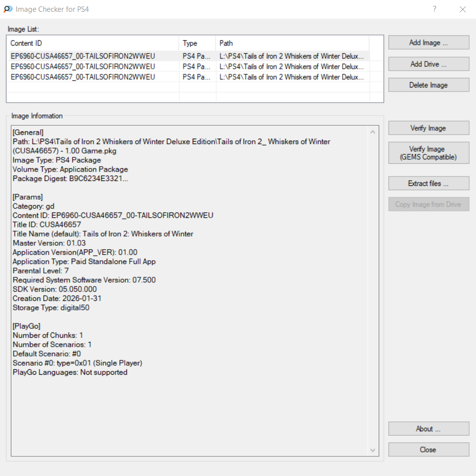Click the Add Image ... button
The image size is (476, 476).
click(x=428, y=43)
